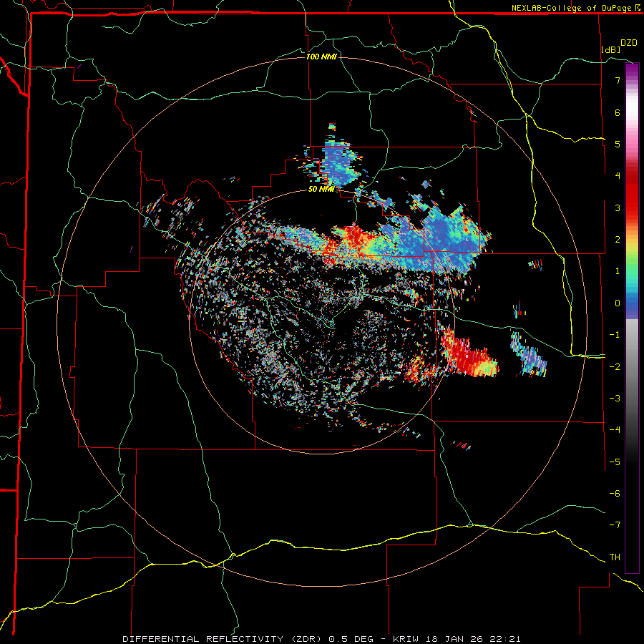Click the -1 value on the scale
Viewport: 644px width, 644px height.
tap(615, 335)
